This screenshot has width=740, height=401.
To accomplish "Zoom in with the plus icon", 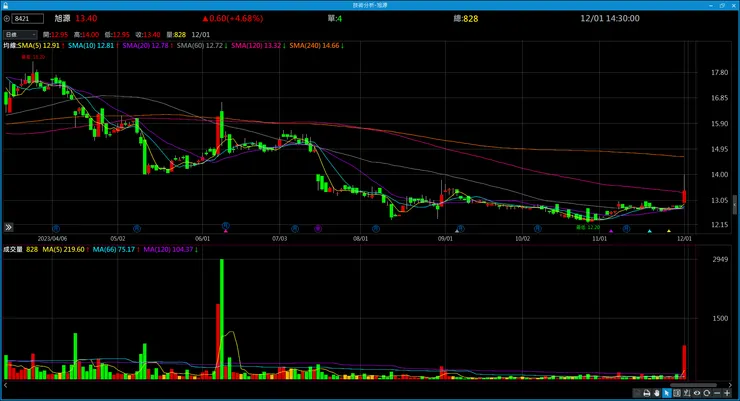I will pos(727,393).
